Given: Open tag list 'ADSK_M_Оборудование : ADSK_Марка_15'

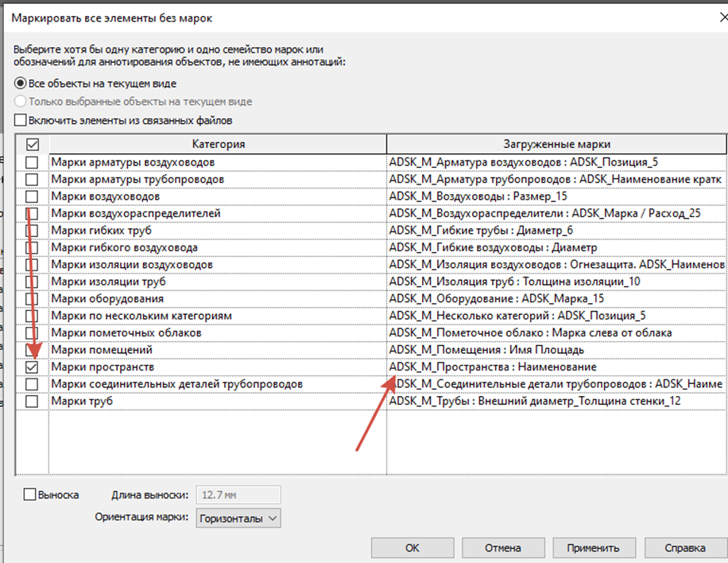Looking at the screenshot, I should (x=556, y=299).
